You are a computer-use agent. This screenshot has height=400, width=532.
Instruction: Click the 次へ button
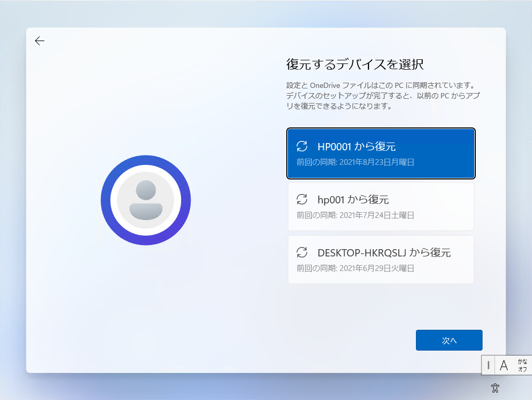click(x=449, y=340)
